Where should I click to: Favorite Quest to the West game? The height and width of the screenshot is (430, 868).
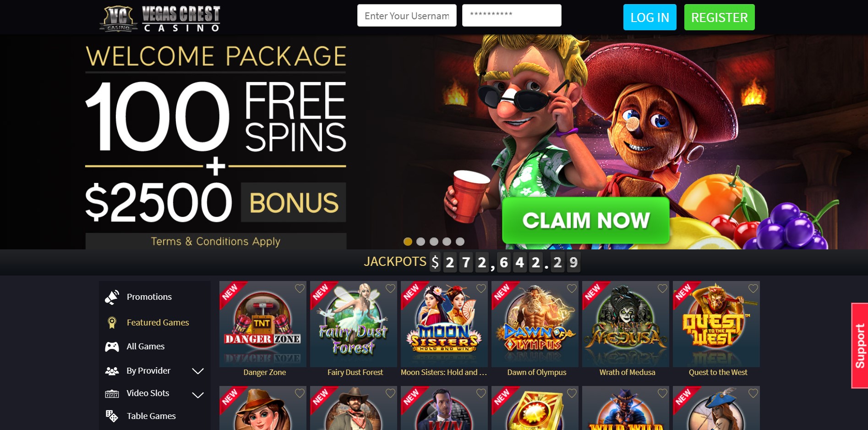(753, 288)
